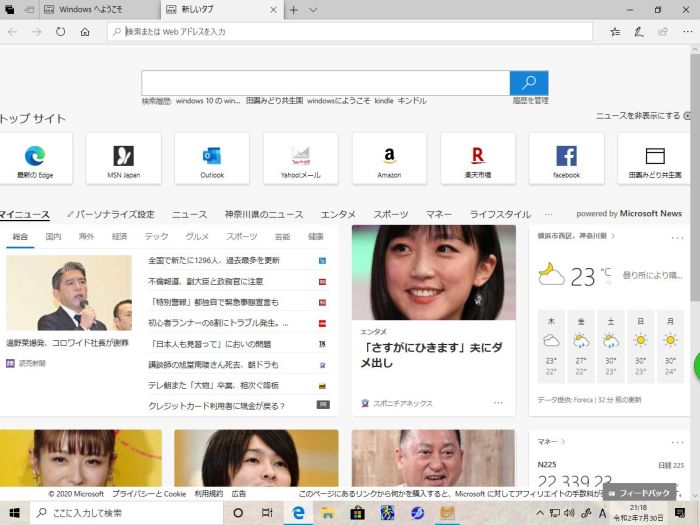
Task: Toggle the hide news feed switch
Action: 687,116
